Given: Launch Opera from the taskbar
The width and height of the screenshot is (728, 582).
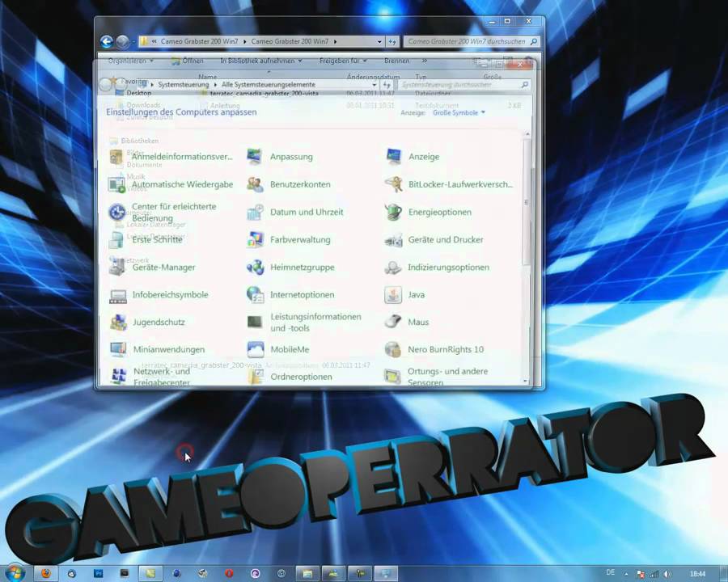Looking at the screenshot, I should coord(229,574).
